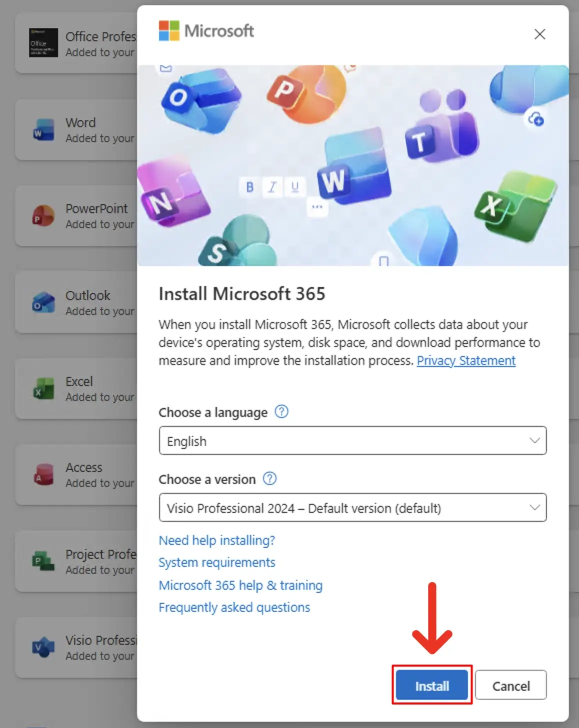Click the Excel app icon in list
The image size is (579, 728).
[43, 388]
